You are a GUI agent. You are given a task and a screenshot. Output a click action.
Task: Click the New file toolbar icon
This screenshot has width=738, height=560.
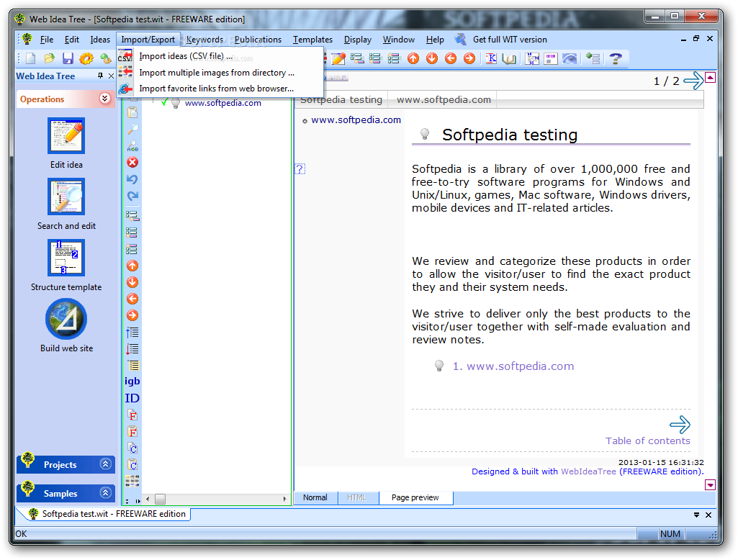[x=31, y=58]
